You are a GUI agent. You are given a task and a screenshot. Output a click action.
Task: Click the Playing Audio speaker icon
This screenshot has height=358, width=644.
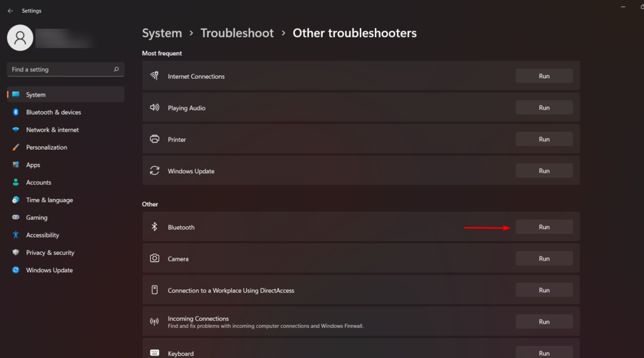(x=155, y=107)
